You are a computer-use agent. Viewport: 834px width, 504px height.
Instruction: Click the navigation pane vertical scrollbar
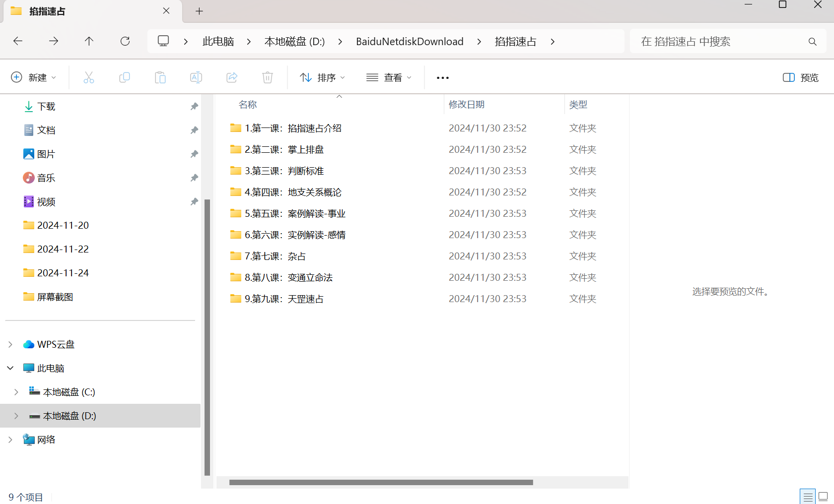pos(208,337)
